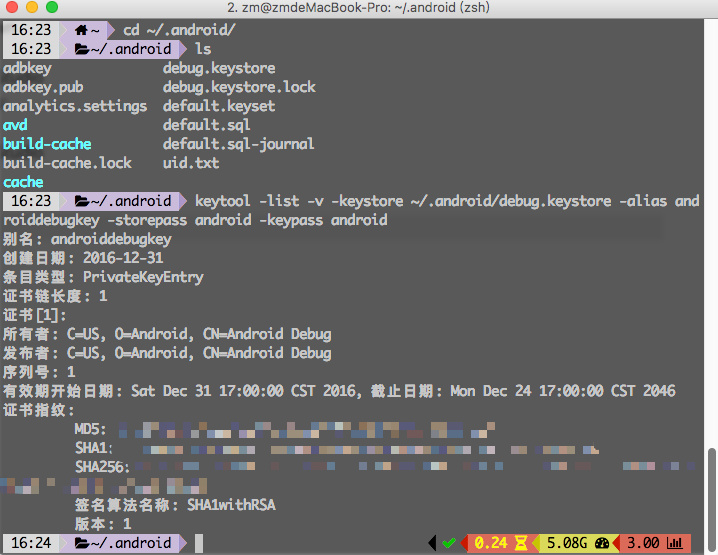Image resolution: width=718 pixels, height=555 pixels.
Task: Click the green checkmark status icon
Action: (x=449, y=543)
